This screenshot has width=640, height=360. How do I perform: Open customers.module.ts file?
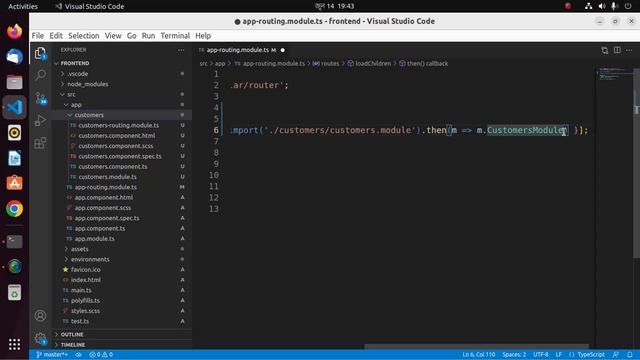pyautogui.click(x=107, y=177)
